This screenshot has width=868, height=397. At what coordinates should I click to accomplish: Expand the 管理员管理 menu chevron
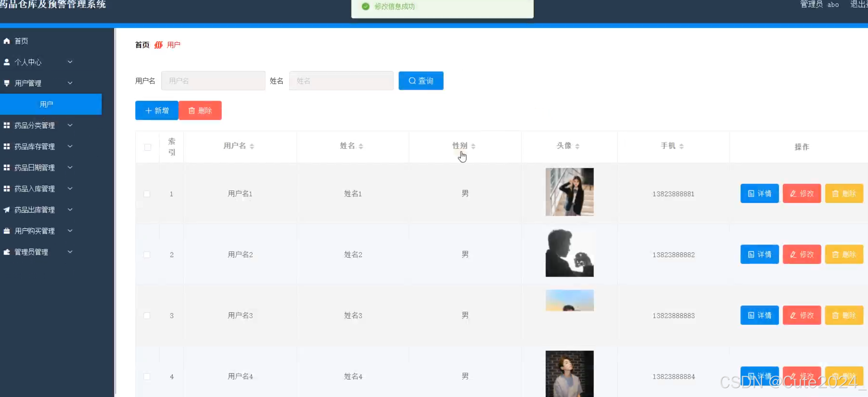(x=70, y=252)
